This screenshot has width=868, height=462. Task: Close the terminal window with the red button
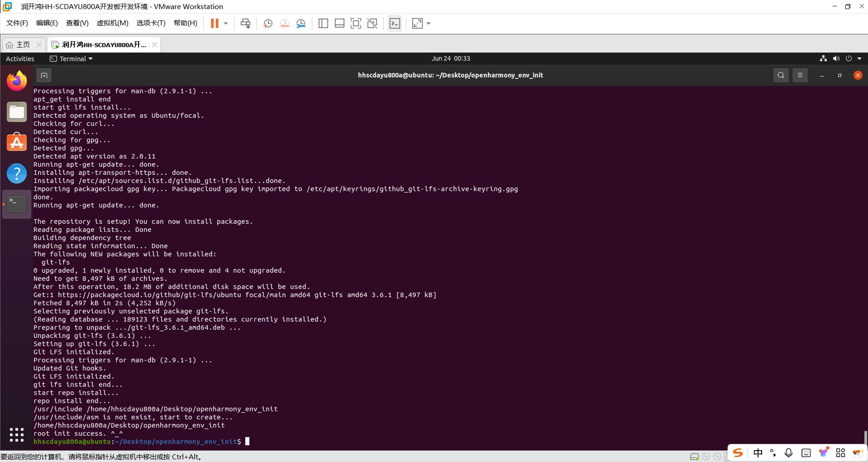tap(858, 76)
